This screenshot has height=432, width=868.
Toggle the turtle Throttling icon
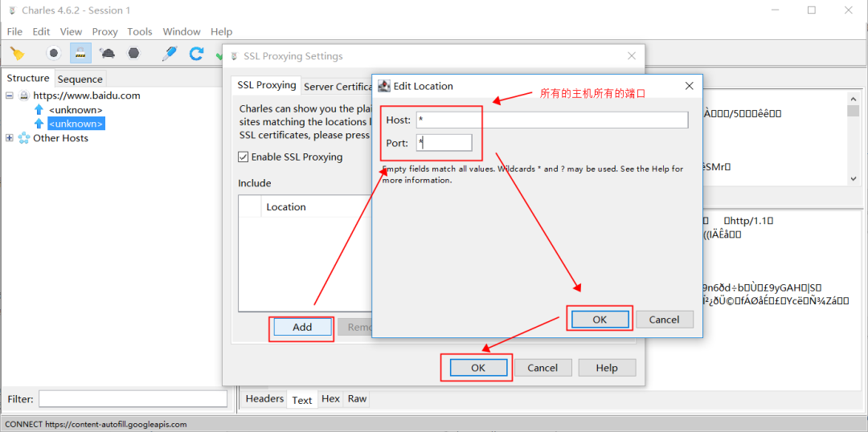107,54
